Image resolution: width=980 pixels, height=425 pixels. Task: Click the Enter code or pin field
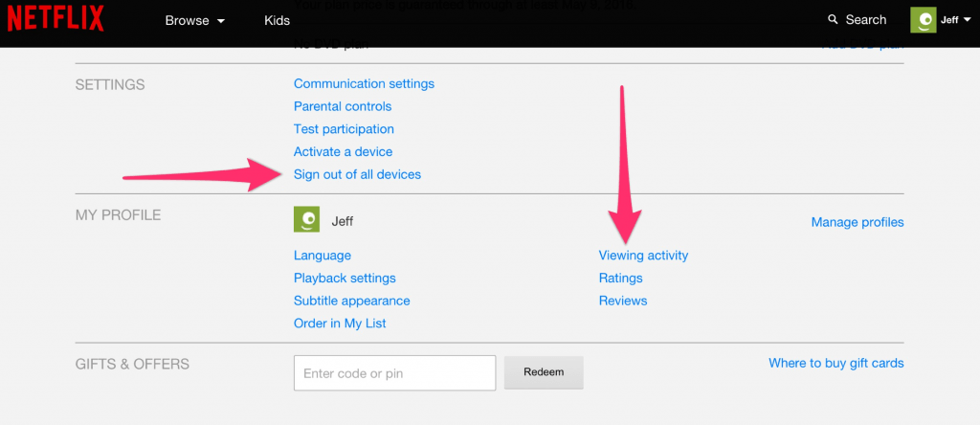tap(394, 373)
